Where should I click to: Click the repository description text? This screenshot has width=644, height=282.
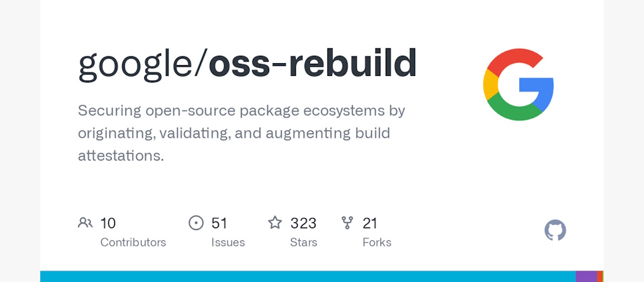pyautogui.click(x=241, y=133)
